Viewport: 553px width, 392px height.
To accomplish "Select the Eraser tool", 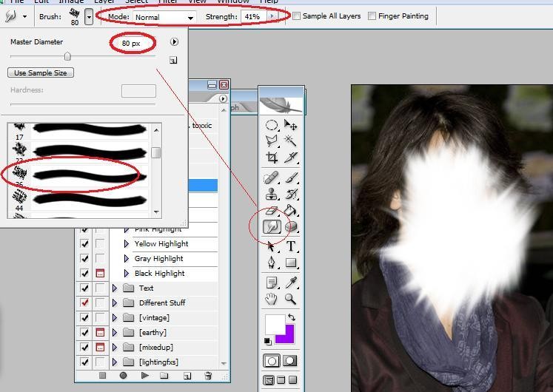I will [271, 210].
